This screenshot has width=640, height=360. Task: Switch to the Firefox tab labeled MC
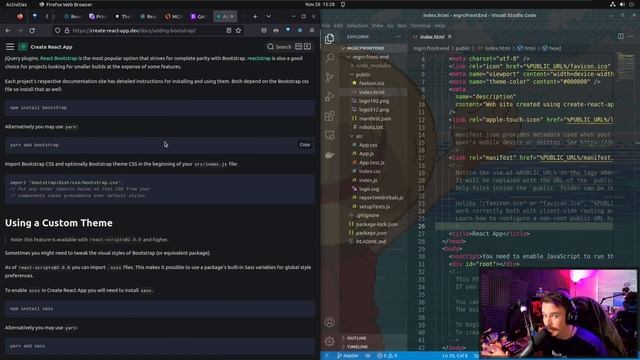(173, 16)
